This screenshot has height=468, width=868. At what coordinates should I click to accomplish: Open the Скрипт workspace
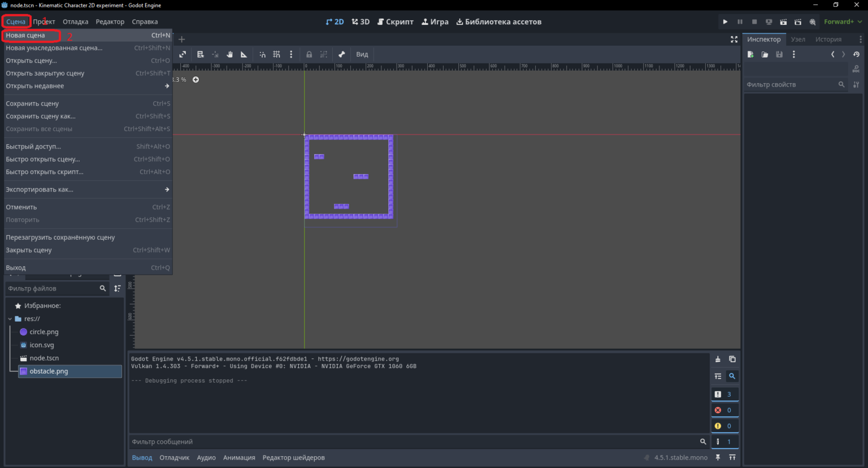coord(396,22)
